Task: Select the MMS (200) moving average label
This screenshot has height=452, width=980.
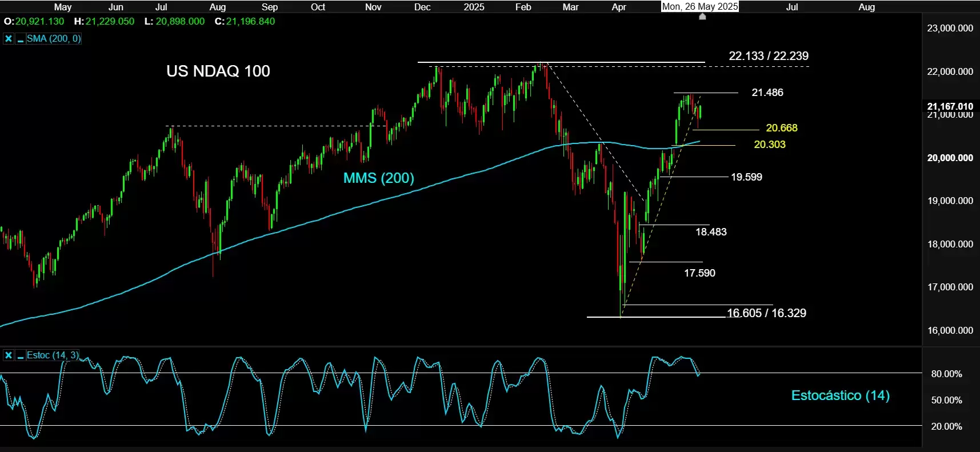Action: click(378, 178)
